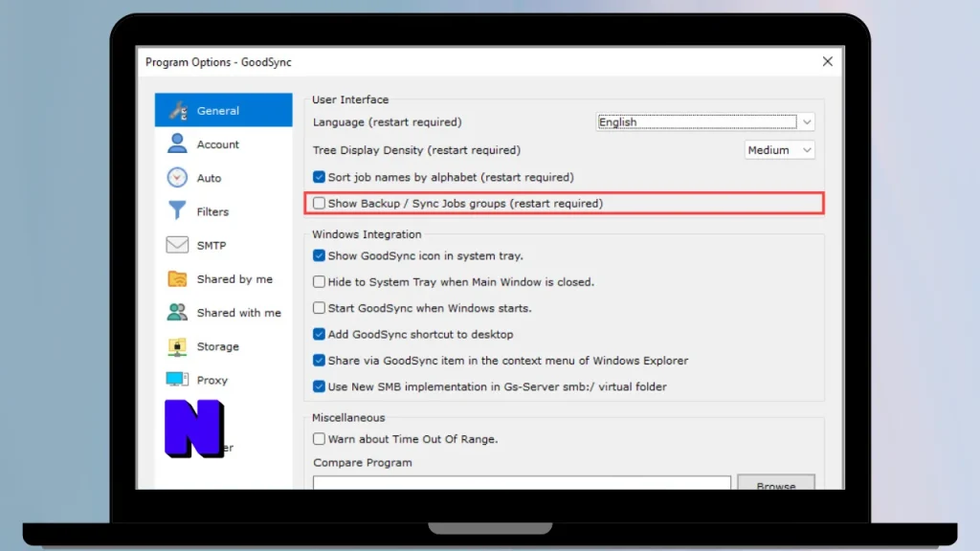
Task: Click the Windows Integration group heading
Action: click(x=367, y=234)
